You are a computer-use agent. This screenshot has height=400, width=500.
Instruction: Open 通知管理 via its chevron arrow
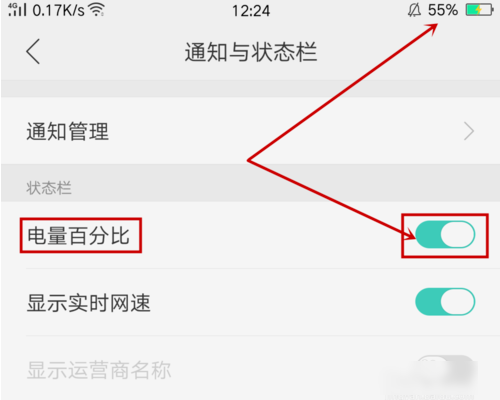pyautogui.click(x=469, y=131)
